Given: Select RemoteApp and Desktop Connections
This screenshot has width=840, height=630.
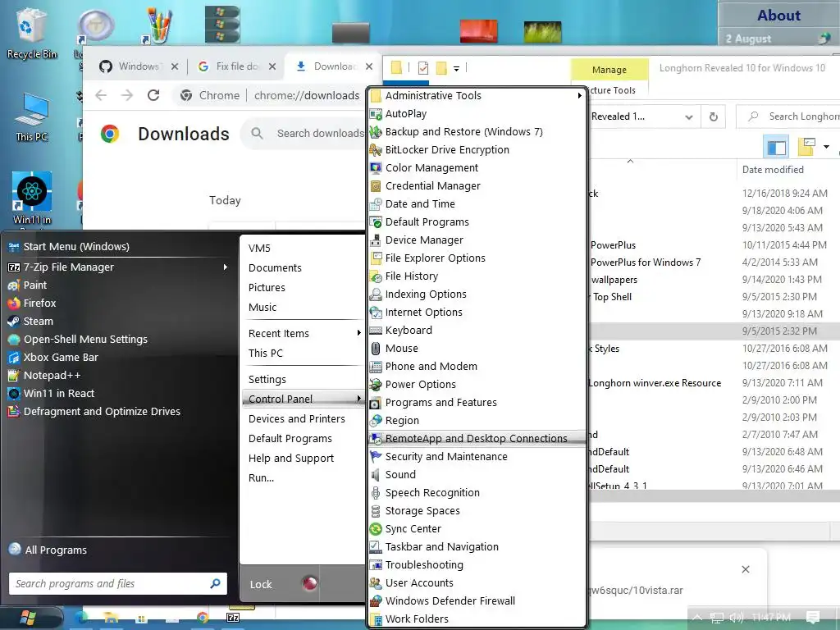Looking at the screenshot, I should (477, 438).
